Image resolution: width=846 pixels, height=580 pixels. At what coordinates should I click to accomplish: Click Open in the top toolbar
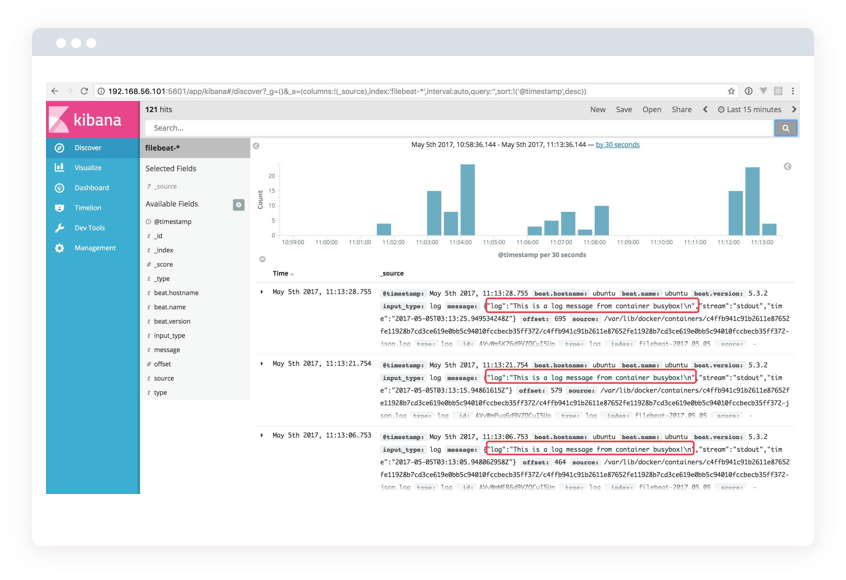(652, 110)
